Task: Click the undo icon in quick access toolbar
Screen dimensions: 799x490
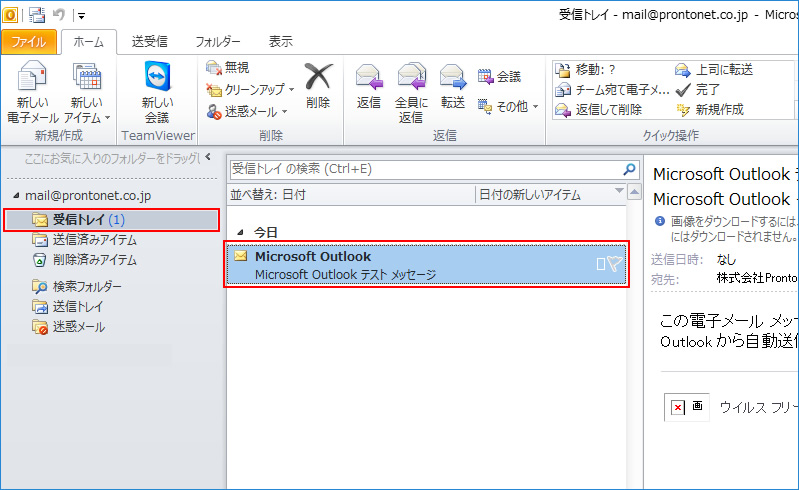Action: 59,15
